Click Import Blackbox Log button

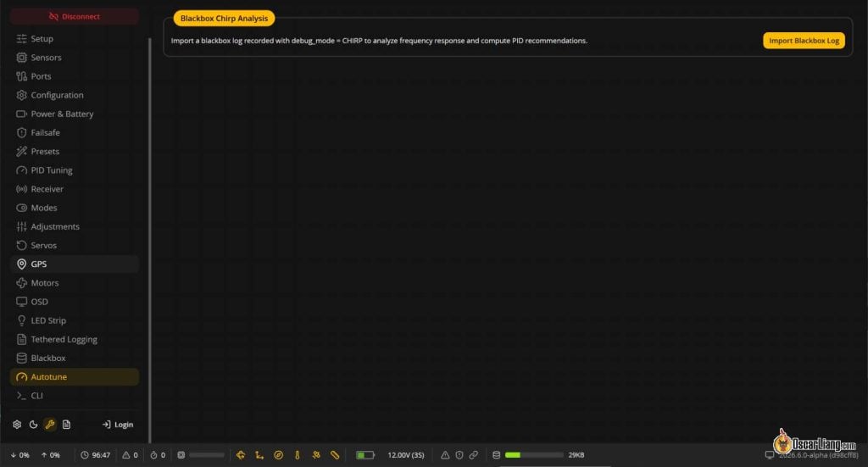point(804,41)
